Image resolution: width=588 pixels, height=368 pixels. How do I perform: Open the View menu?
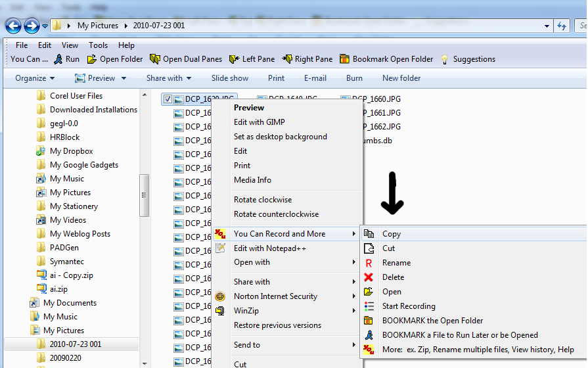70,45
